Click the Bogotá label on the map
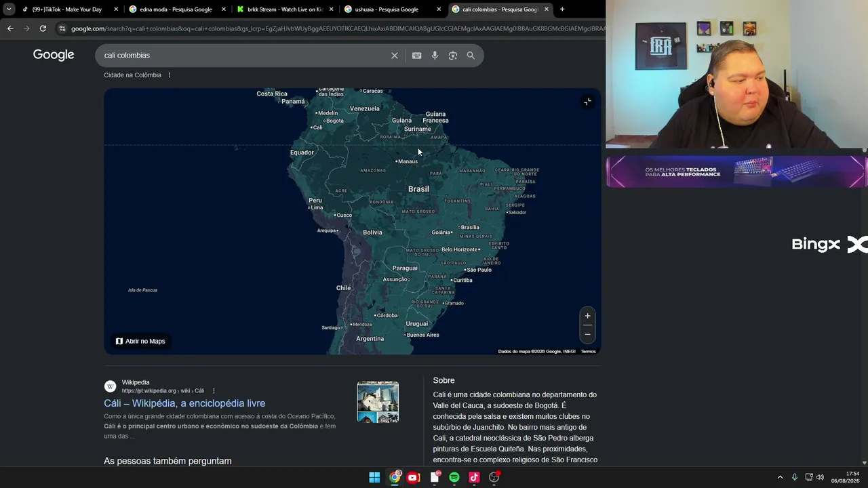 coord(335,121)
